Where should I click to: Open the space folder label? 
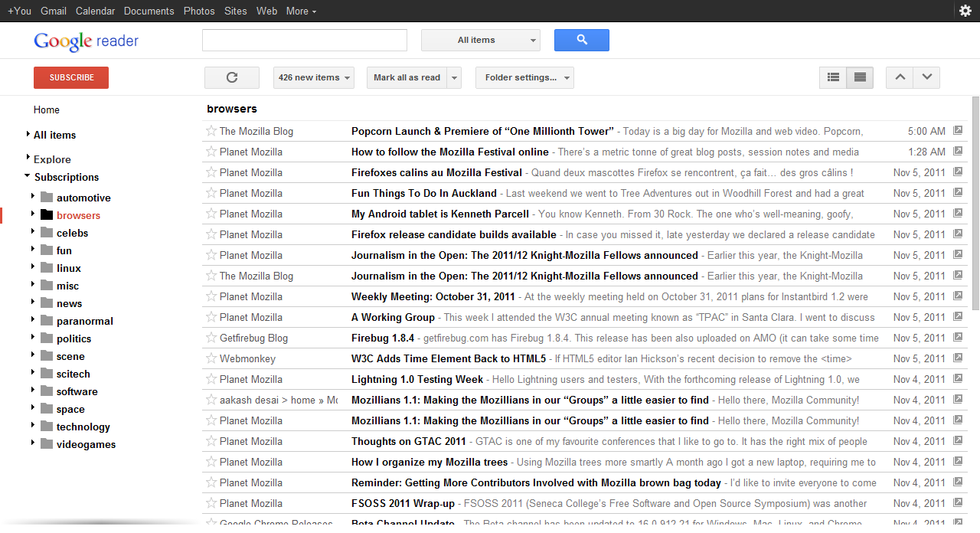[x=70, y=409]
